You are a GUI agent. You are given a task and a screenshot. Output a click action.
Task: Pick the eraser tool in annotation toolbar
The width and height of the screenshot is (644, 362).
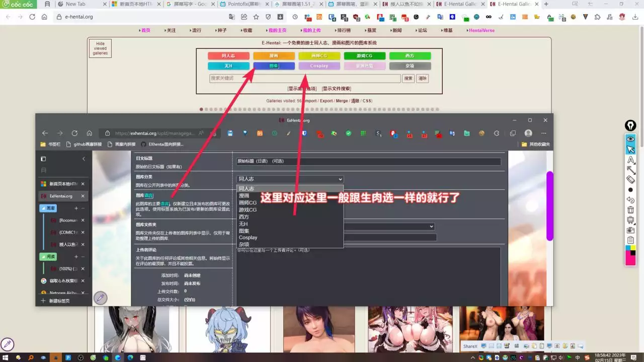[630, 179]
